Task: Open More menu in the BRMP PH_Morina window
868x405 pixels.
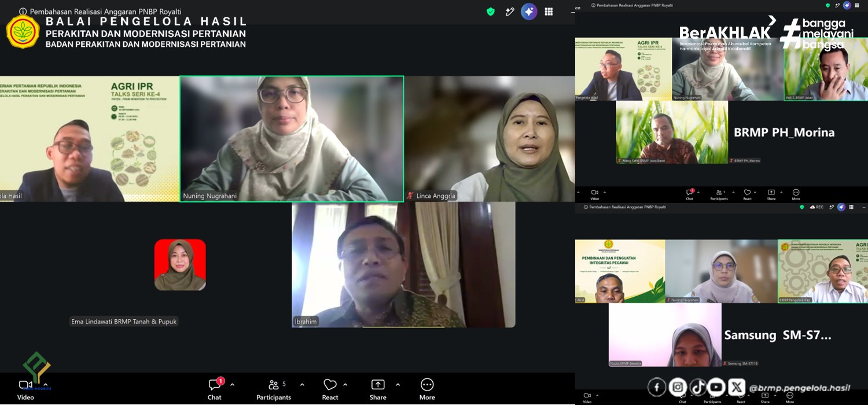Action: pos(796,194)
